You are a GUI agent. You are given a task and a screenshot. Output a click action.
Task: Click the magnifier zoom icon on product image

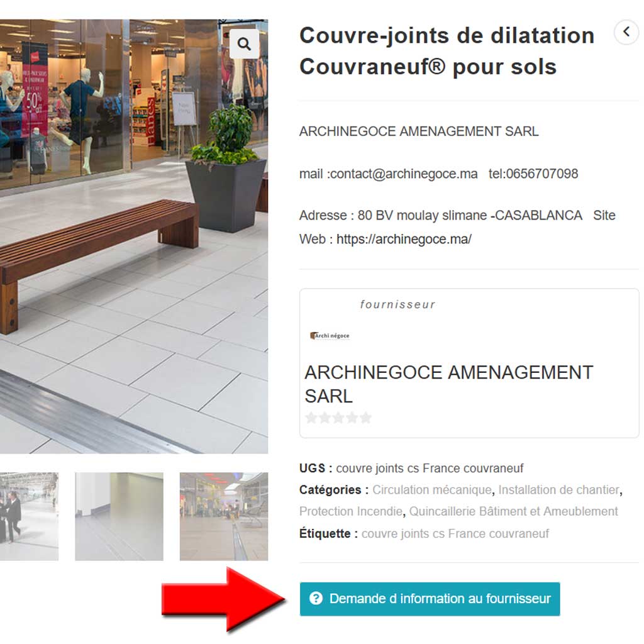click(x=244, y=44)
